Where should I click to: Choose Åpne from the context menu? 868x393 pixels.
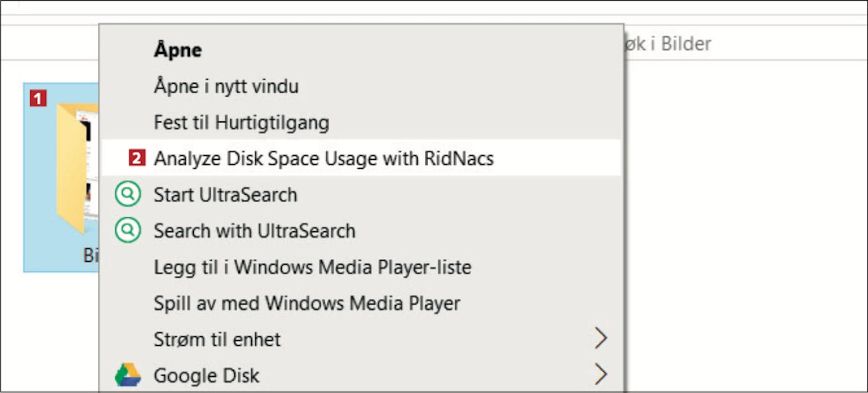click(178, 50)
